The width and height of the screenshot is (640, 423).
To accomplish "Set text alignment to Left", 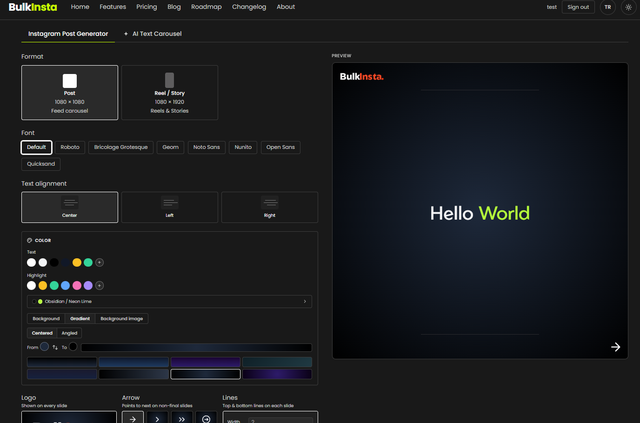I will 169,207.
